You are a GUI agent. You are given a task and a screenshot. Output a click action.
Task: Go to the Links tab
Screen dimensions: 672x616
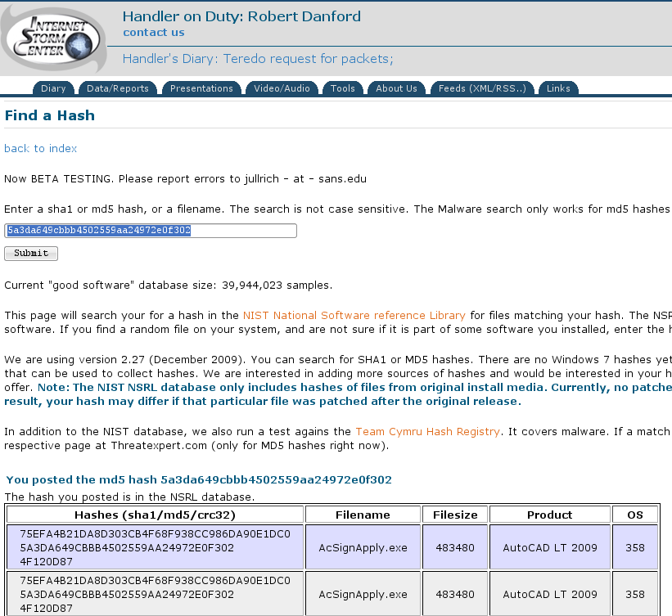(558, 88)
